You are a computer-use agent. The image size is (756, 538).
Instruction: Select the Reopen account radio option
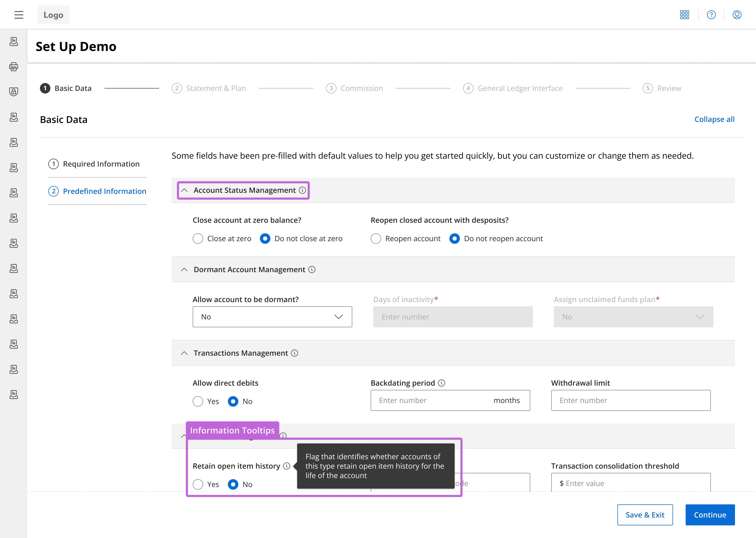[x=376, y=239]
